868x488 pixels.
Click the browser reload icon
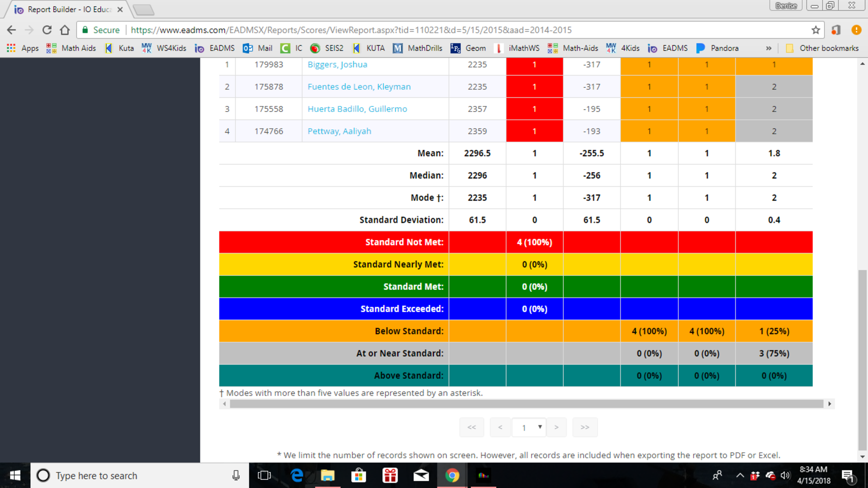pyautogui.click(x=47, y=30)
